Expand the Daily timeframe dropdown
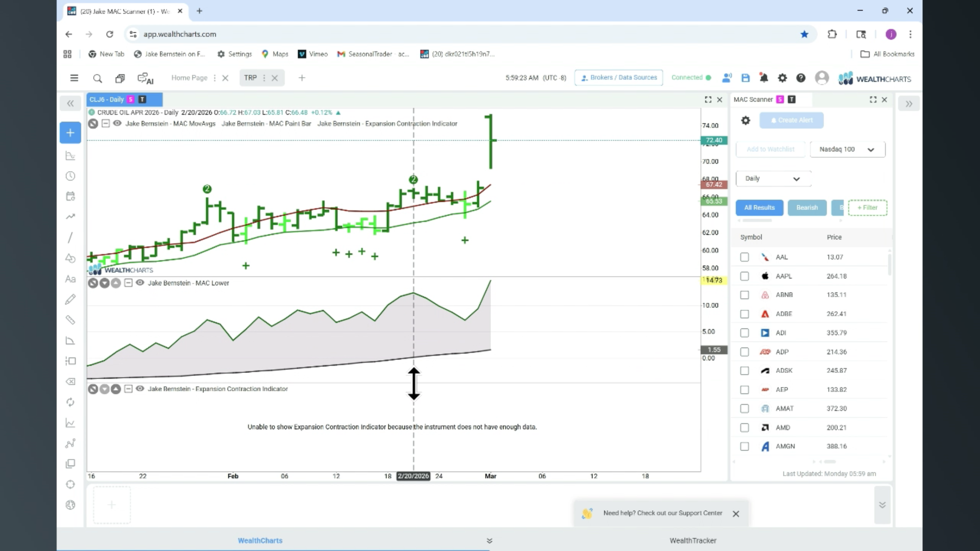Screen dimensions: 980x551 tap(773, 179)
